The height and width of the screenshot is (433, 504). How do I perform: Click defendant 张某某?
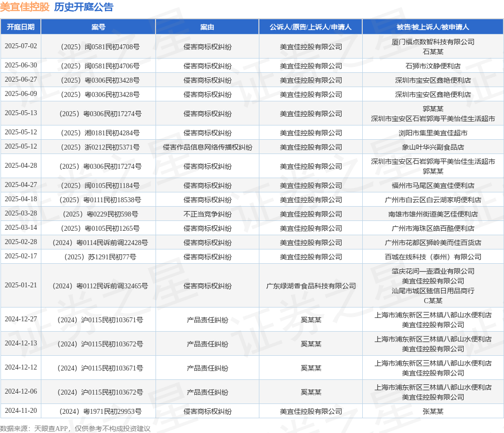click(433, 411)
